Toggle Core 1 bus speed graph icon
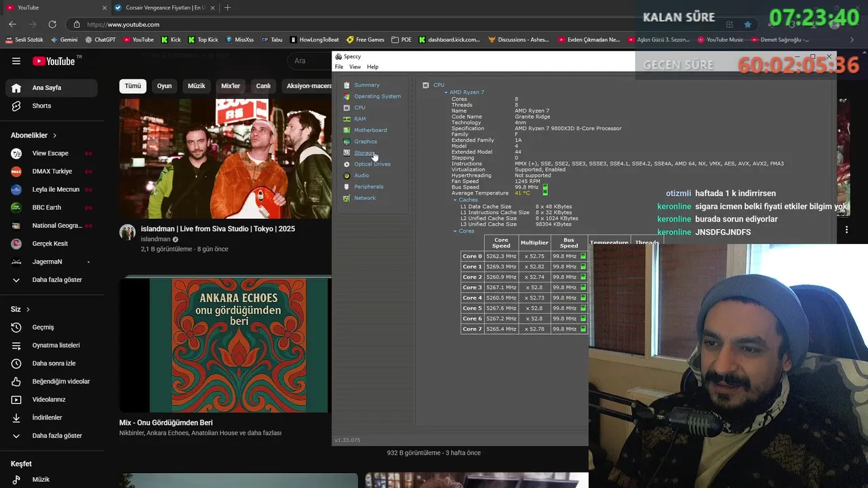This screenshot has width=868, height=488. (x=583, y=266)
